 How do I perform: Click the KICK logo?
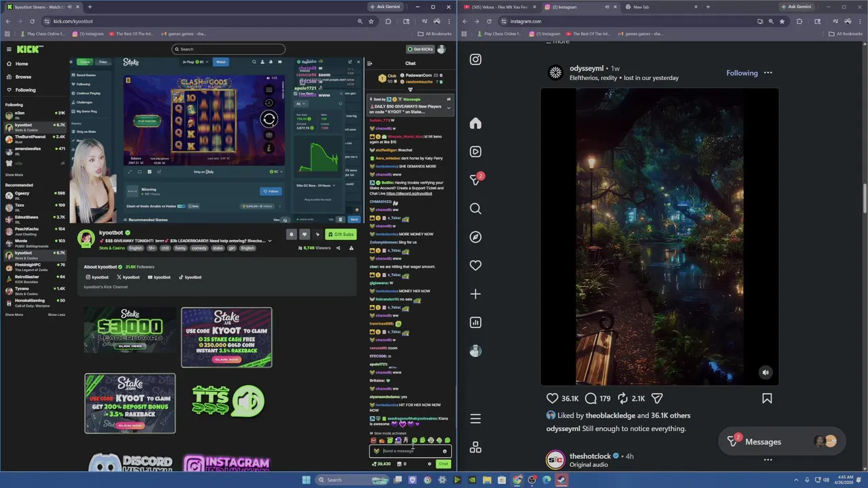[29, 49]
